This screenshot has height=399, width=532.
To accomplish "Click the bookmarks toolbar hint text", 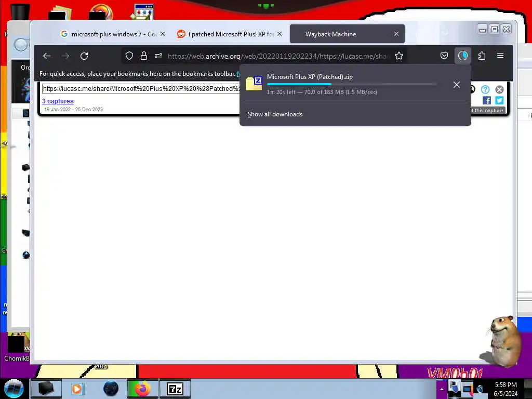I will click(137, 74).
